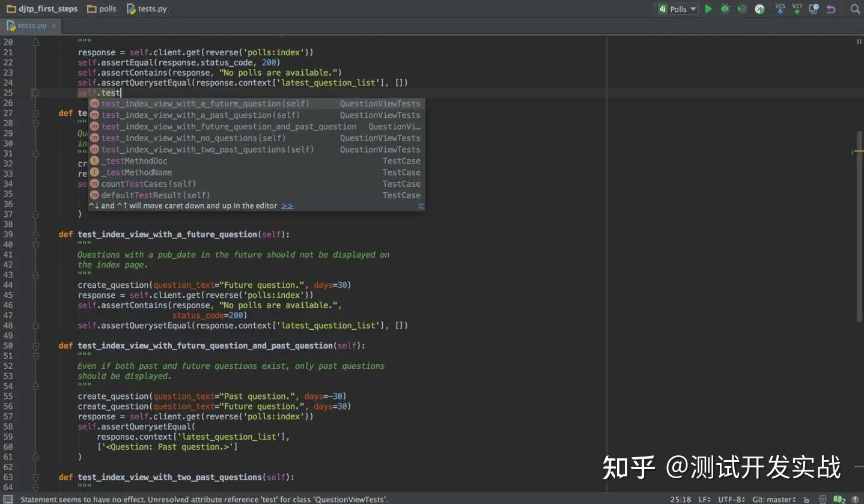The height and width of the screenshot is (504, 864).
Task: Collapse the fold arrow on line 39
Action: (35, 234)
